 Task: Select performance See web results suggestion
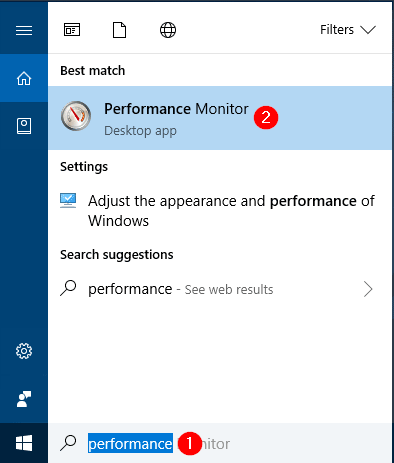(x=220, y=289)
